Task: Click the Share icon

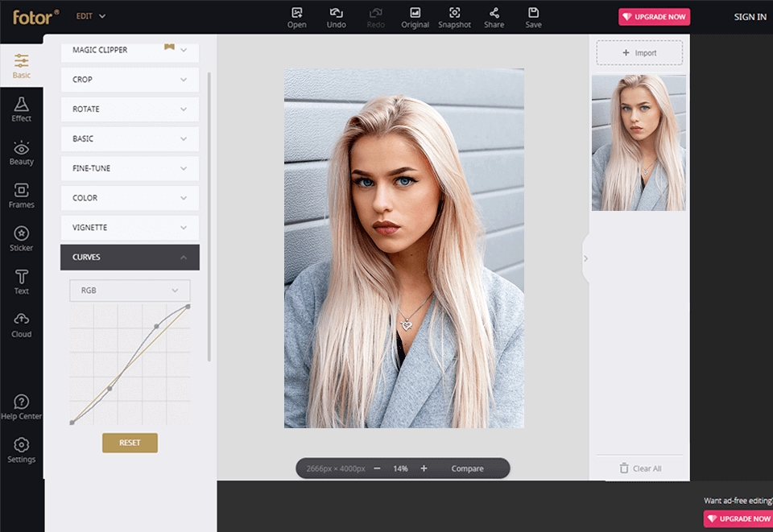Action: coord(494,17)
